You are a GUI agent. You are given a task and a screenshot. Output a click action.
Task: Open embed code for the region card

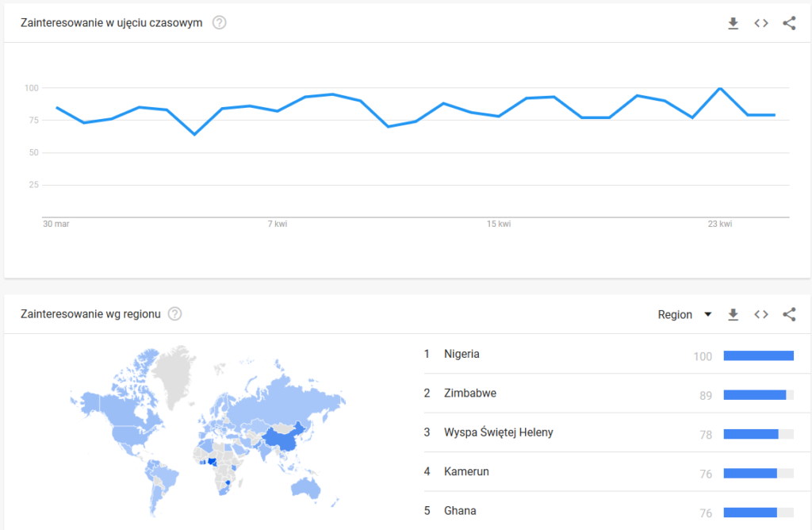point(761,315)
